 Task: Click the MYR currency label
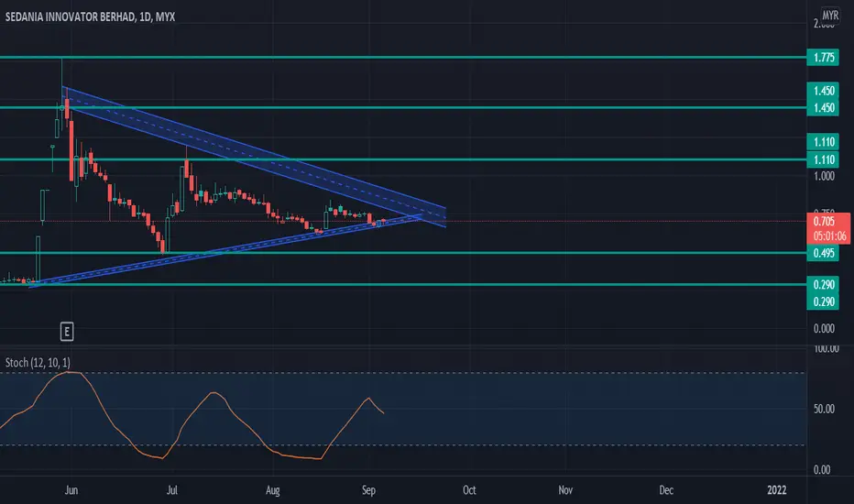click(x=830, y=16)
